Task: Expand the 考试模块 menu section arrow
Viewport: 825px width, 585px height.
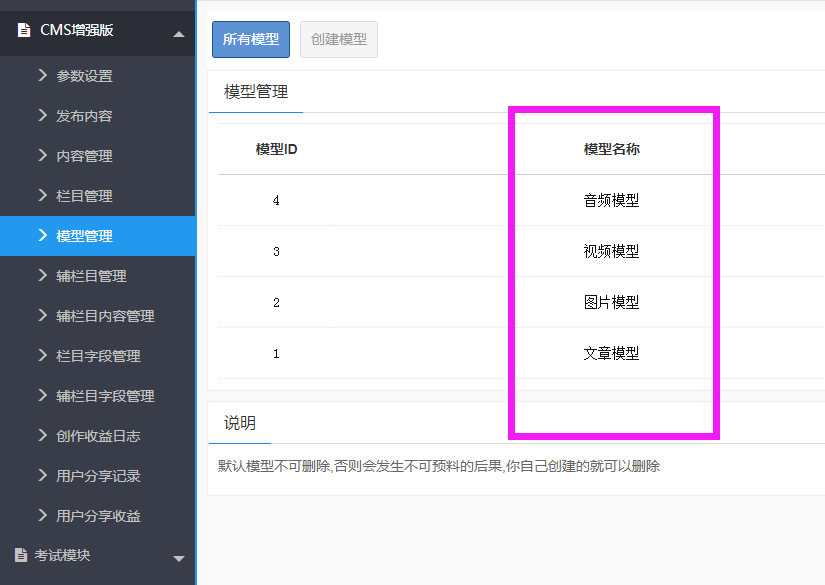Action: (x=179, y=558)
